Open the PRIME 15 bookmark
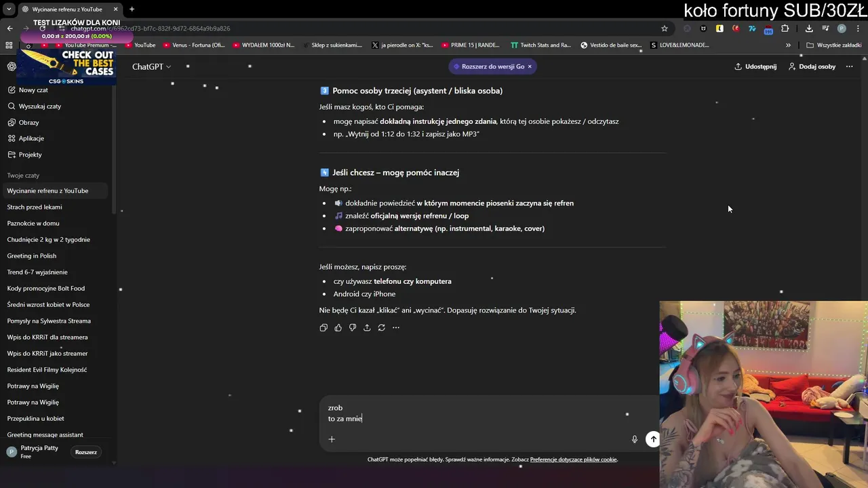868x488 pixels. pyautogui.click(x=470, y=45)
